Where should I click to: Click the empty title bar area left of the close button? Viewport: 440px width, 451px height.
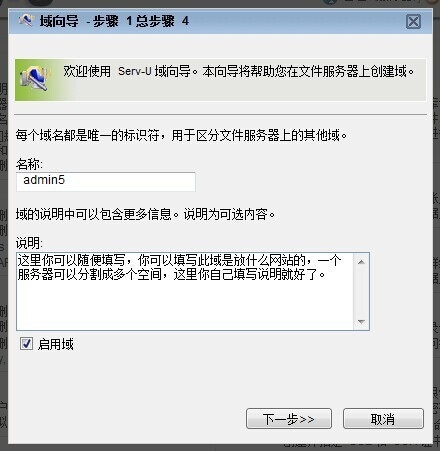[297, 21]
